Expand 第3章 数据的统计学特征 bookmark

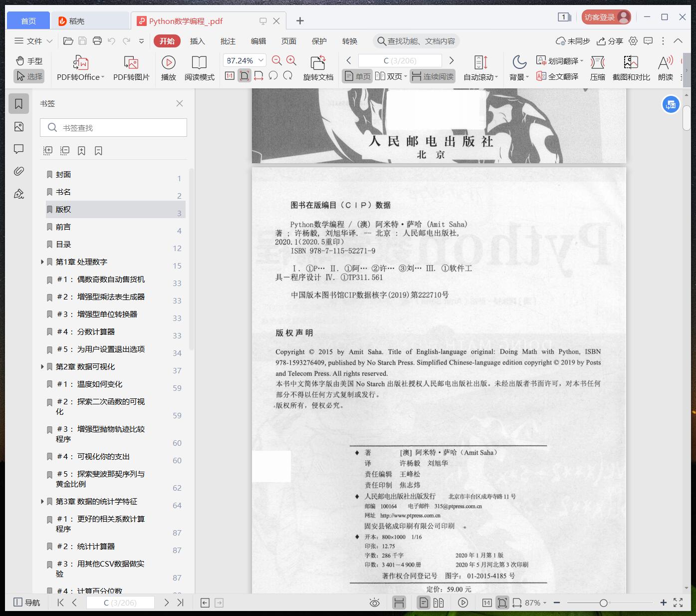[42, 502]
